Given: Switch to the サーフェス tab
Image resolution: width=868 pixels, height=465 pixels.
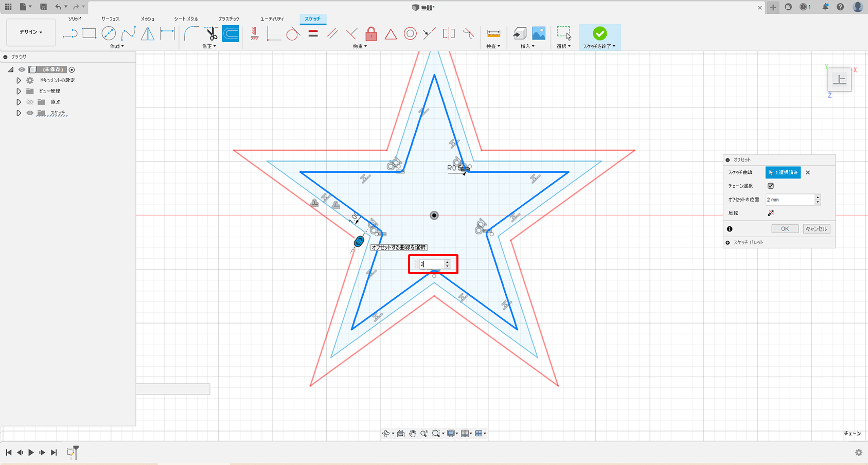Looking at the screenshot, I should pos(110,19).
